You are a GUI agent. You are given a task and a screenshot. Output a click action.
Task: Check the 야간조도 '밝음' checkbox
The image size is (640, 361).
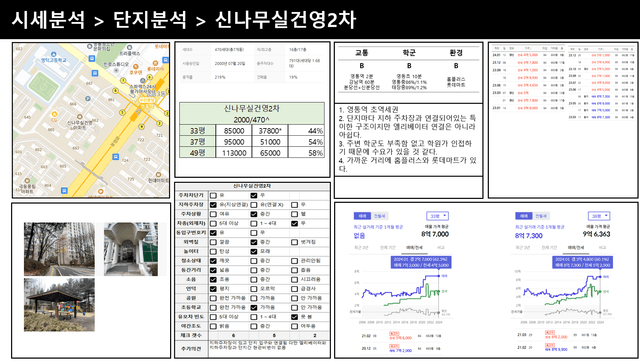point(213,326)
